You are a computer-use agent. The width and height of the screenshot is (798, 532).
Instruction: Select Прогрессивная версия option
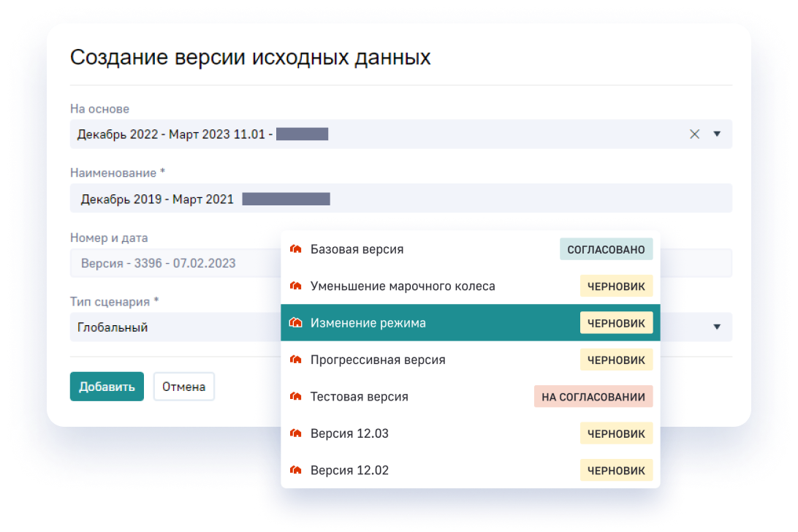click(x=471, y=360)
